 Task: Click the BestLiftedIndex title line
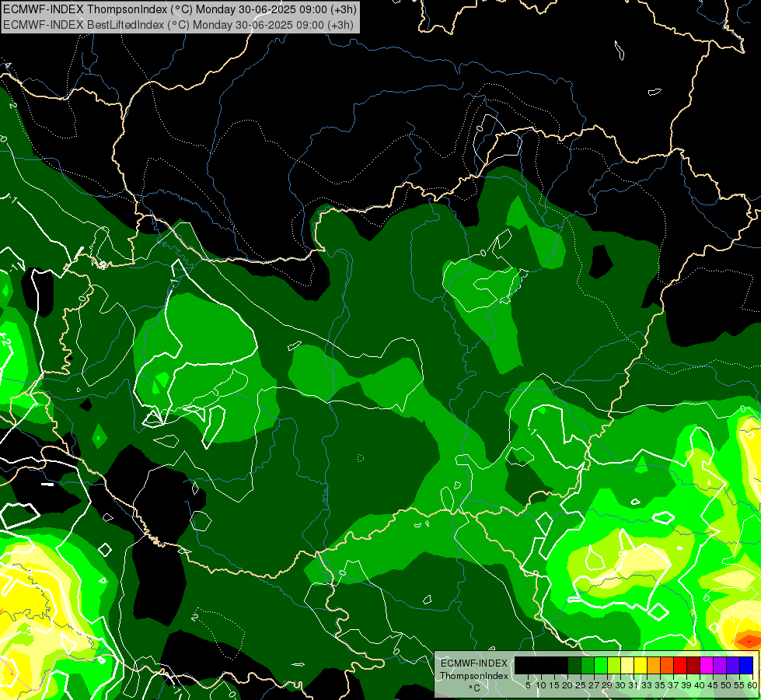pyautogui.click(x=178, y=25)
